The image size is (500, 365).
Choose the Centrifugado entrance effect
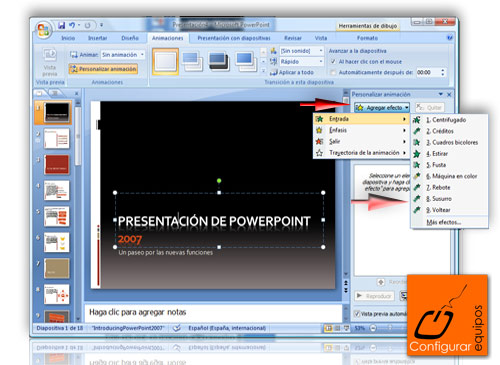446,120
